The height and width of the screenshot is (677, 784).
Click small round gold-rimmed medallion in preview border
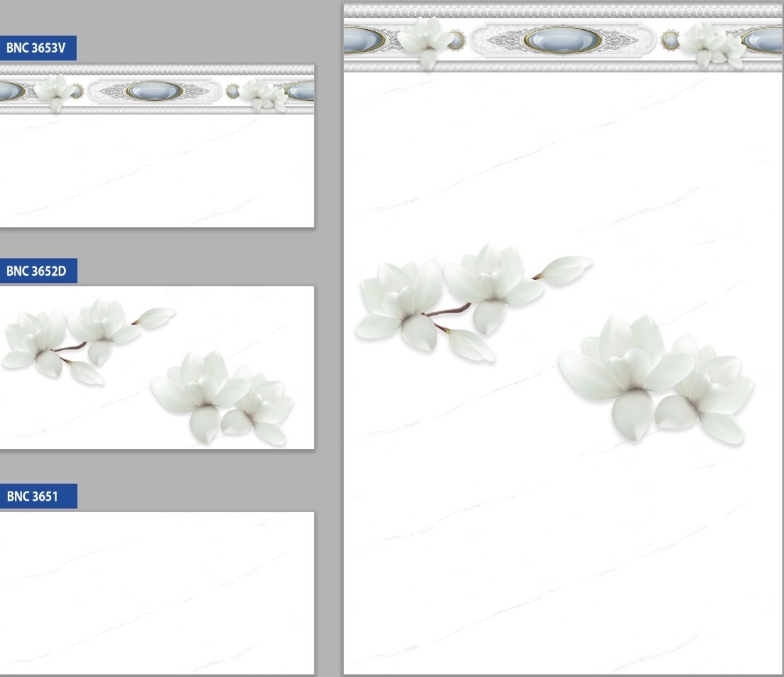670,40
